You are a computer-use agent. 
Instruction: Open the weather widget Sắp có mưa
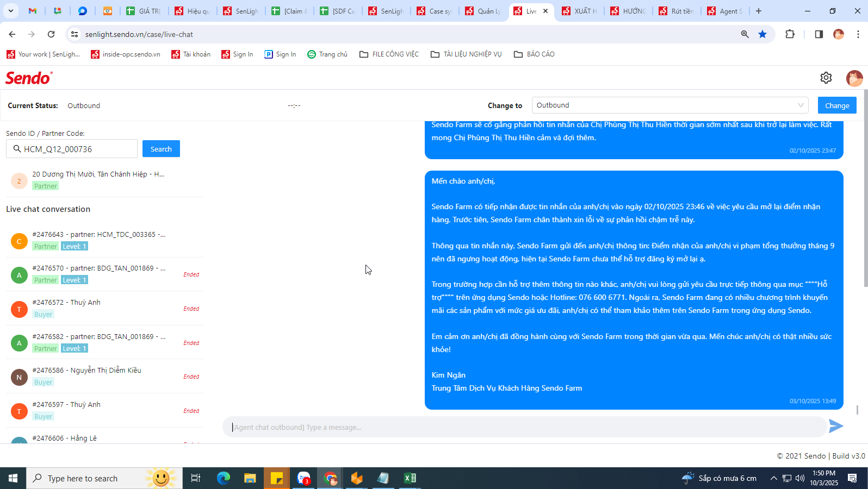tap(720, 478)
